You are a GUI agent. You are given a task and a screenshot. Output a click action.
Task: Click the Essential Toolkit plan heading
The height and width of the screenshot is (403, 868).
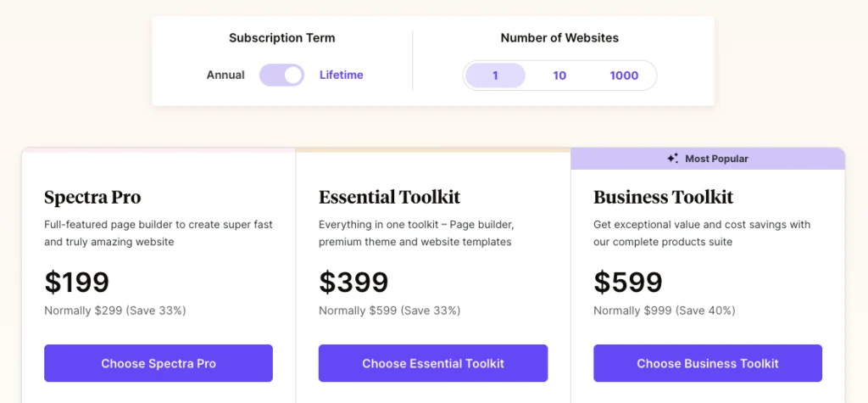click(390, 197)
